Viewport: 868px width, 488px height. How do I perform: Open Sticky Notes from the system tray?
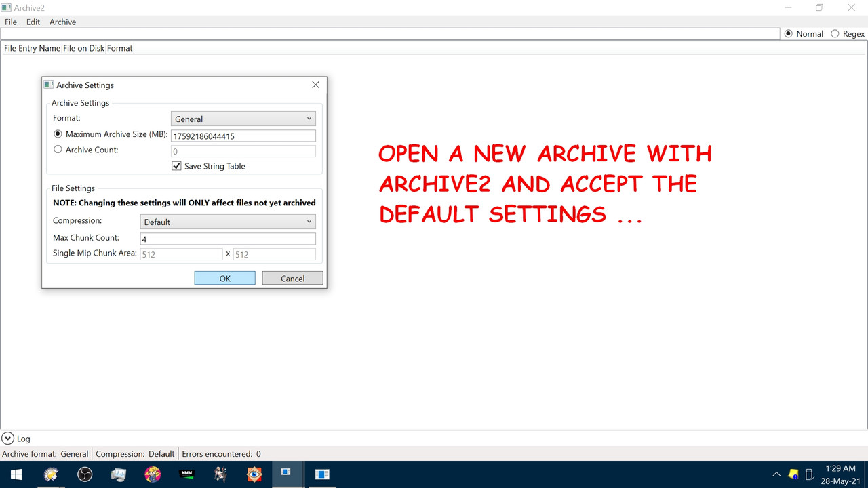(793, 474)
